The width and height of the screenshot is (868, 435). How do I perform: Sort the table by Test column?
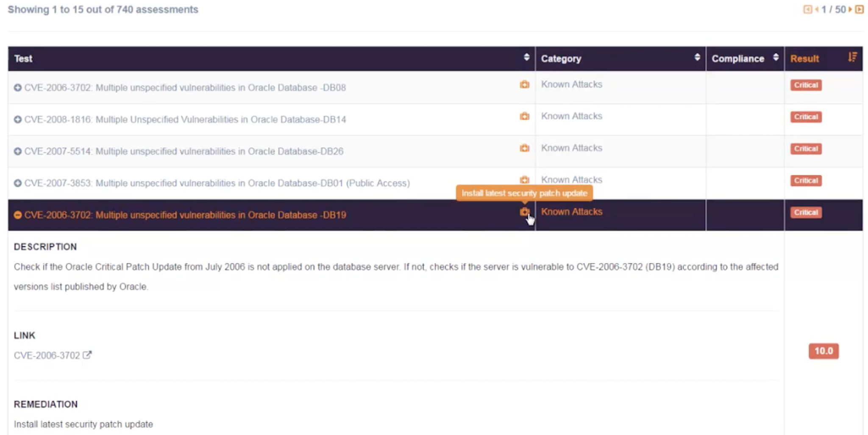526,58
